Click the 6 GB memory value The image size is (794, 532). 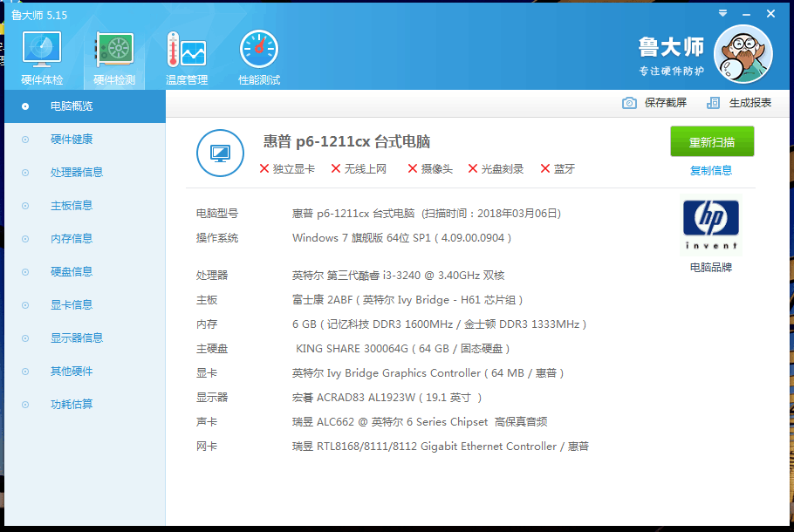tap(439, 324)
